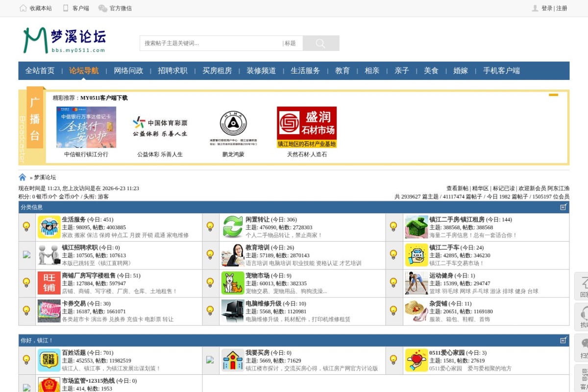Open the 天然石材·人造石 caption link

307,154
